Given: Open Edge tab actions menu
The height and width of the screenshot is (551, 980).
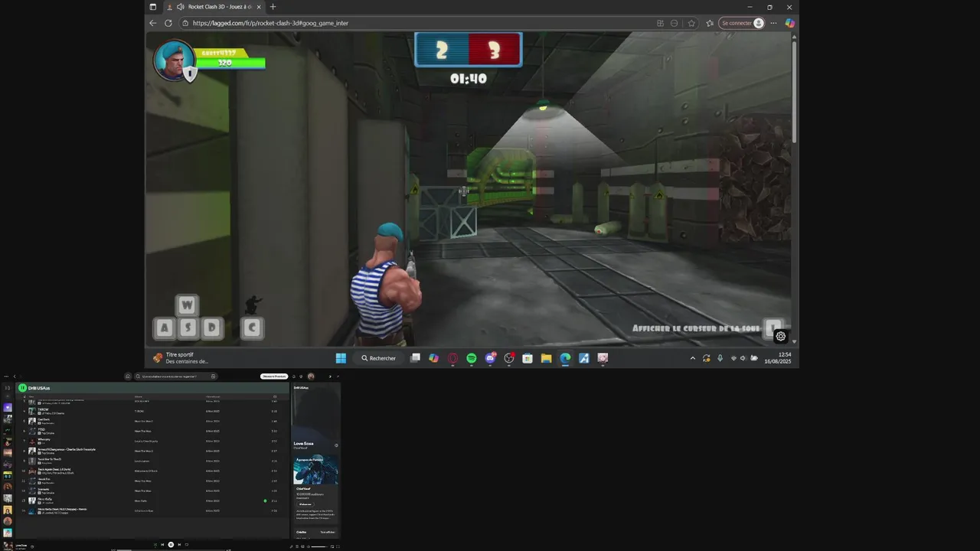Looking at the screenshot, I should [152, 7].
